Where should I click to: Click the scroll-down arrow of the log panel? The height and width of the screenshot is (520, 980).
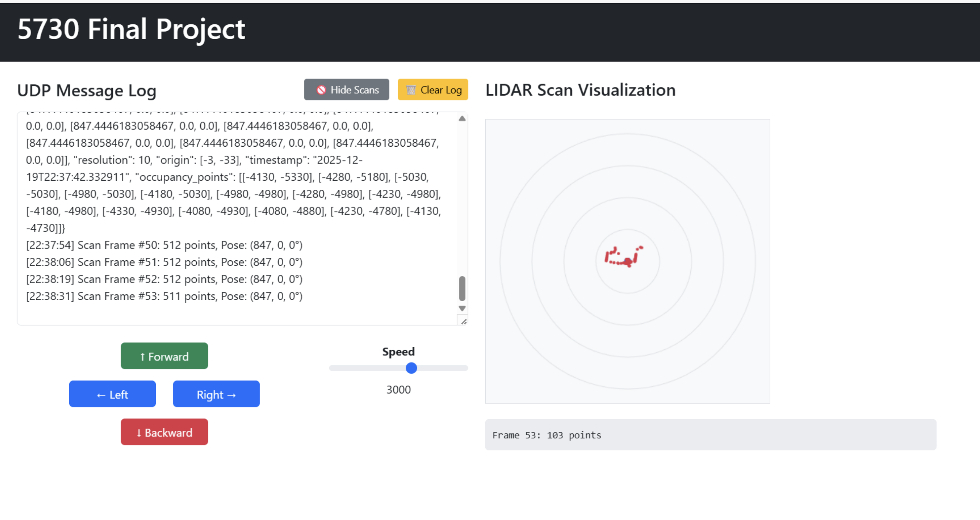(x=462, y=309)
